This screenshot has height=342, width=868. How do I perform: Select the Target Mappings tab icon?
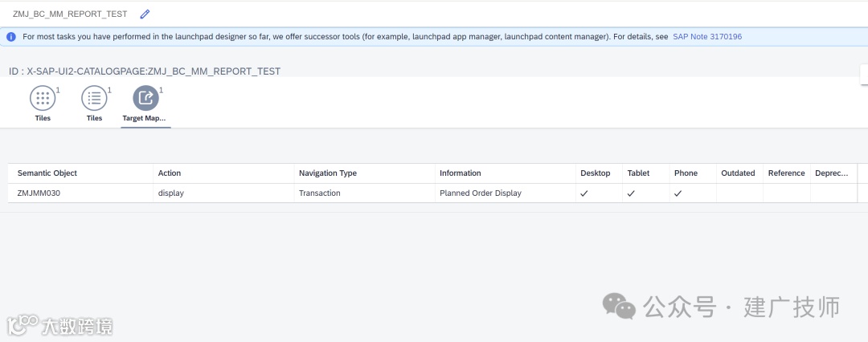145,99
